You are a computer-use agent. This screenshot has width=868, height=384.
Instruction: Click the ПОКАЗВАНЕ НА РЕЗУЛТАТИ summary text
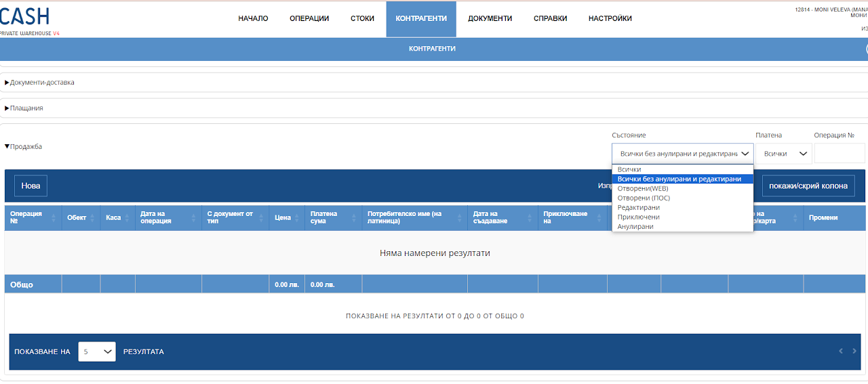[x=435, y=316]
